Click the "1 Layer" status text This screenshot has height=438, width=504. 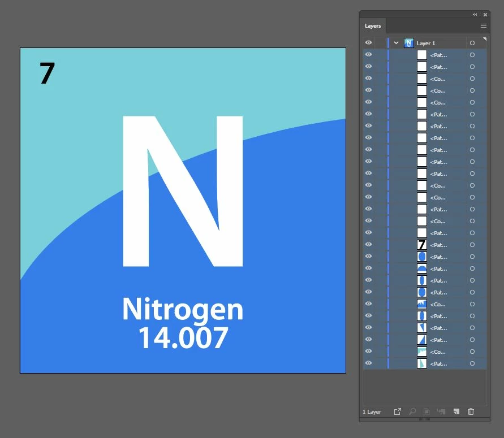point(372,411)
